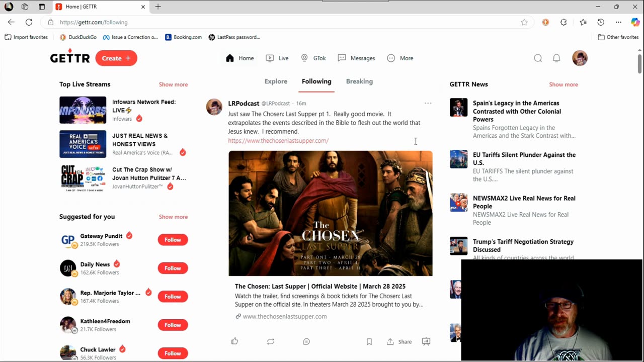This screenshot has height=362, width=644.
Task: Click the repost icon under the post
Action: (x=271, y=341)
